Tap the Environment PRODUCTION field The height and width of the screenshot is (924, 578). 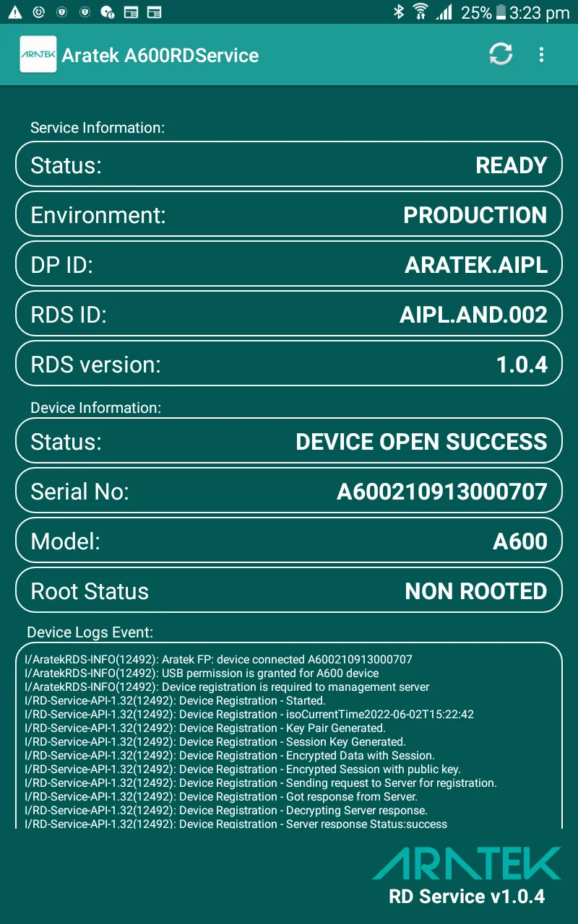tap(288, 214)
